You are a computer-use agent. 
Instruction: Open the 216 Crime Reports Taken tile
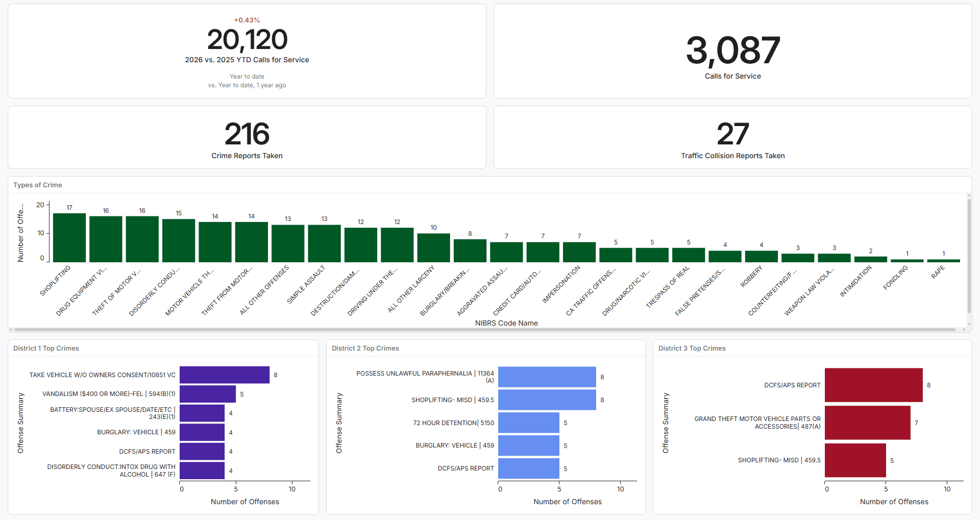point(247,135)
